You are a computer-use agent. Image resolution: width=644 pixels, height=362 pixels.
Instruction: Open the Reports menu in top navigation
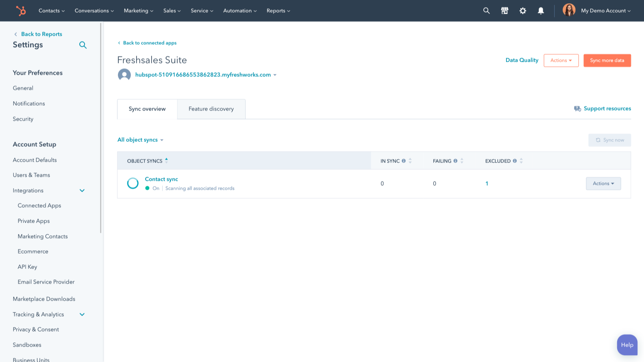pyautogui.click(x=278, y=11)
